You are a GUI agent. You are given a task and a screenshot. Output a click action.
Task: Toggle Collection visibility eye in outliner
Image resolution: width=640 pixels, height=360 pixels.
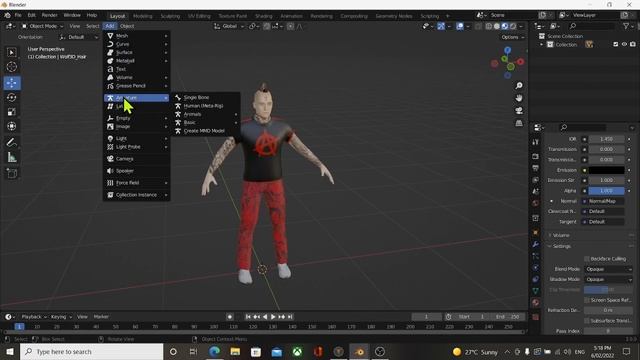point(624,44)
